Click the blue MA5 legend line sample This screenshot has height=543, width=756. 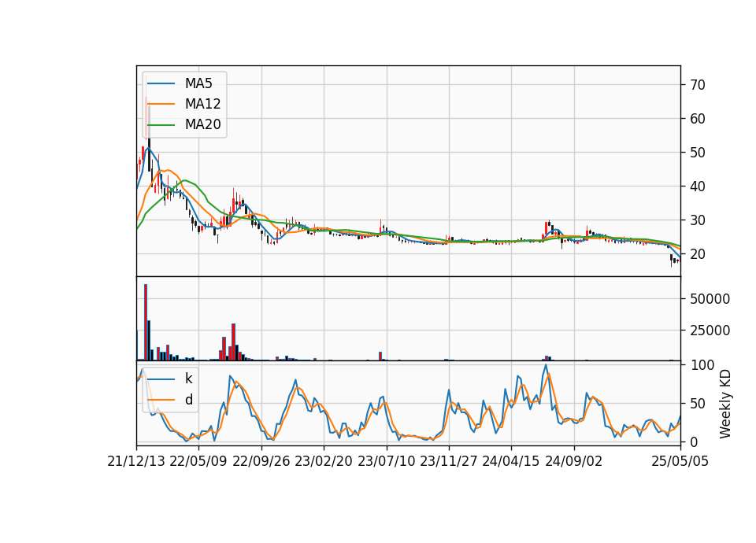point(161,83)
